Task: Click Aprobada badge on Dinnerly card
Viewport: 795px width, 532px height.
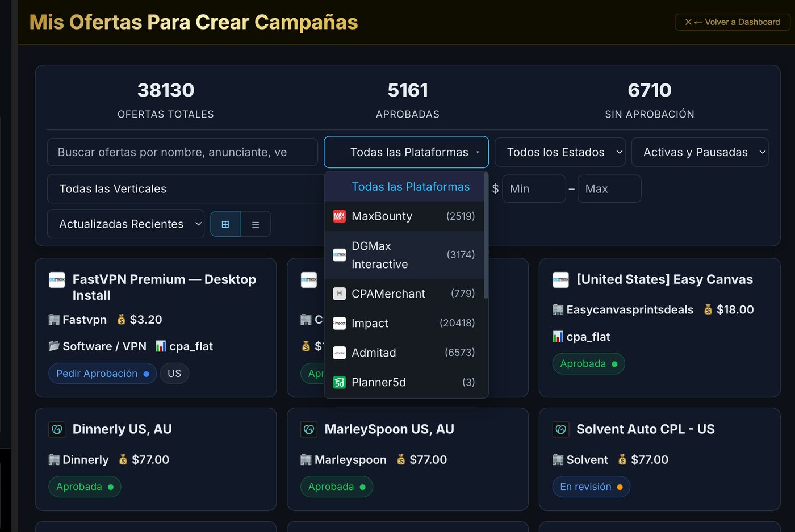Action: pyautogui.click(x=85, y=487)
